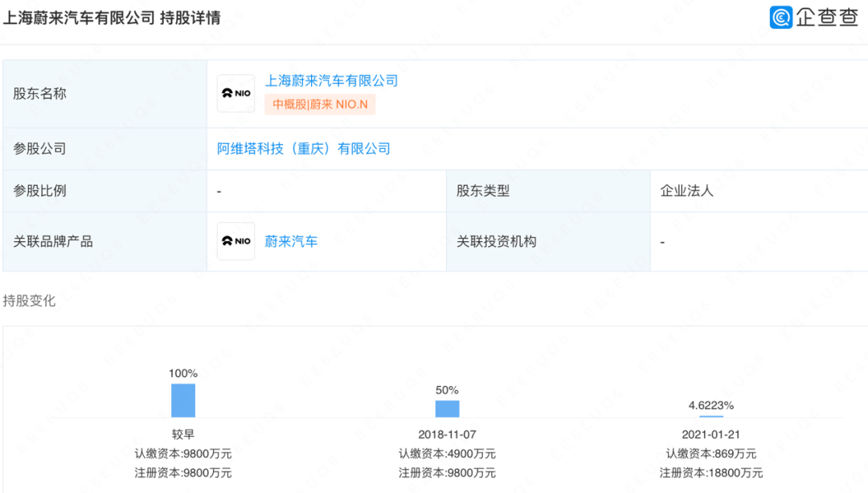Open the blue 上海蔚来汽车有限公司 shareholder link
Image resolution: width=868 pixels, height=493 pixels.
[331, 80]
